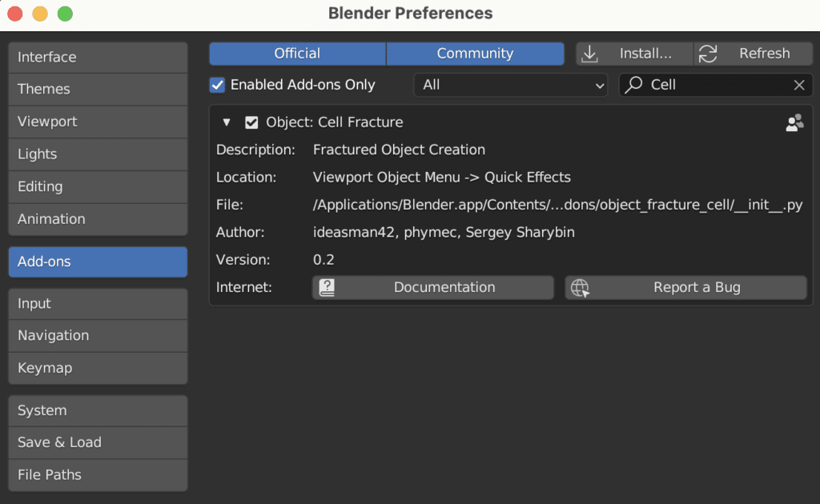The height and width of the screenshot is (504, 820).
Task: Collapse the Cell Fracture add-on details
Action: tap(227, 122)
